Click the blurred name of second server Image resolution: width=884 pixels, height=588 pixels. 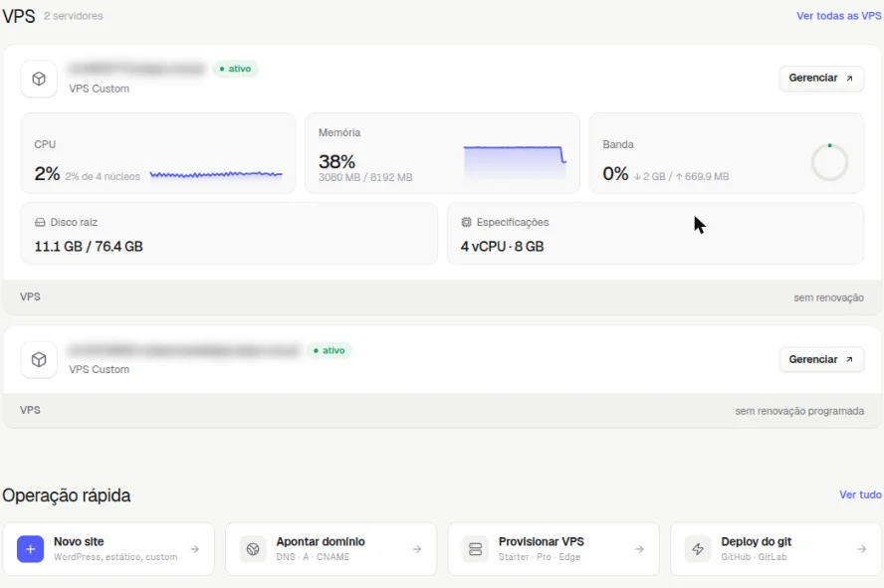pyautogui.click(x=184, y=350)
